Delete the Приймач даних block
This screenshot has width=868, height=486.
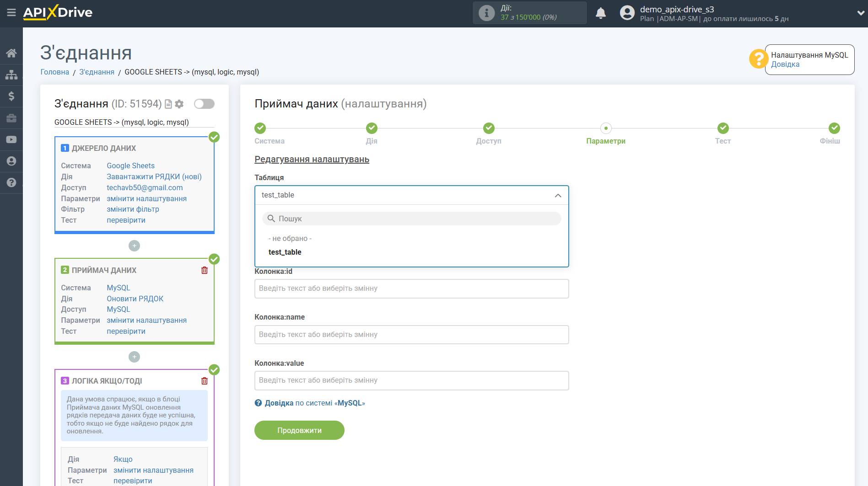[x=205, y=270]
